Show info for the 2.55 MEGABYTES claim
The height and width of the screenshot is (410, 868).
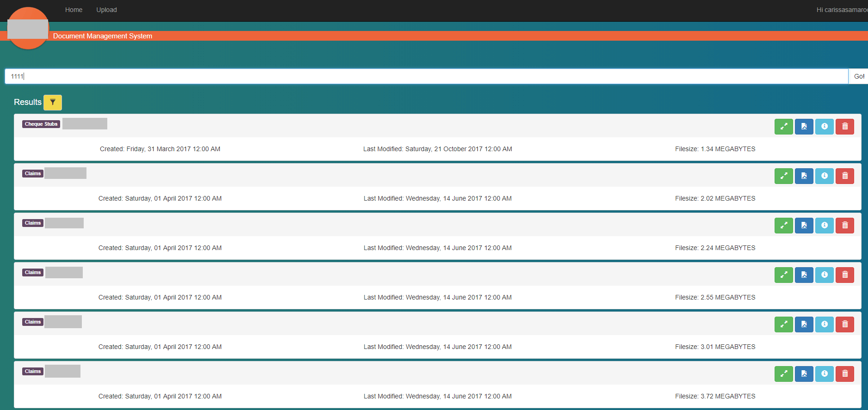pyautogui.click(x=824, y=275)
